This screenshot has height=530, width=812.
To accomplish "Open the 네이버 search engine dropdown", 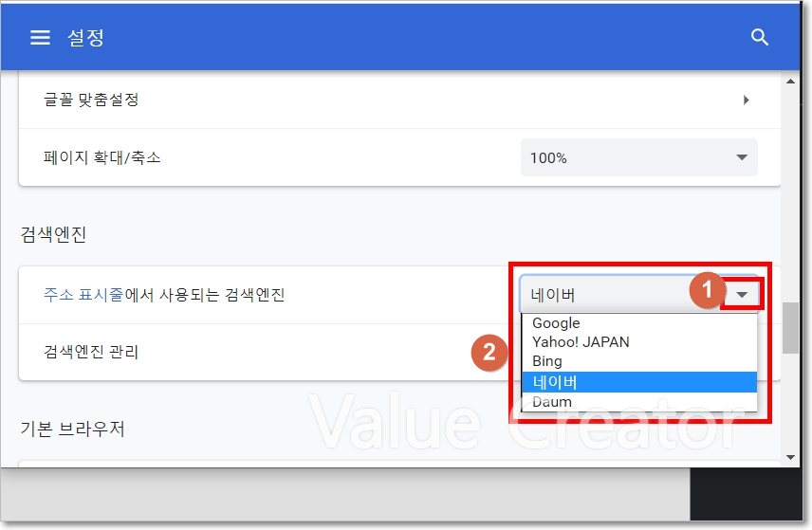I will [639, 295].
